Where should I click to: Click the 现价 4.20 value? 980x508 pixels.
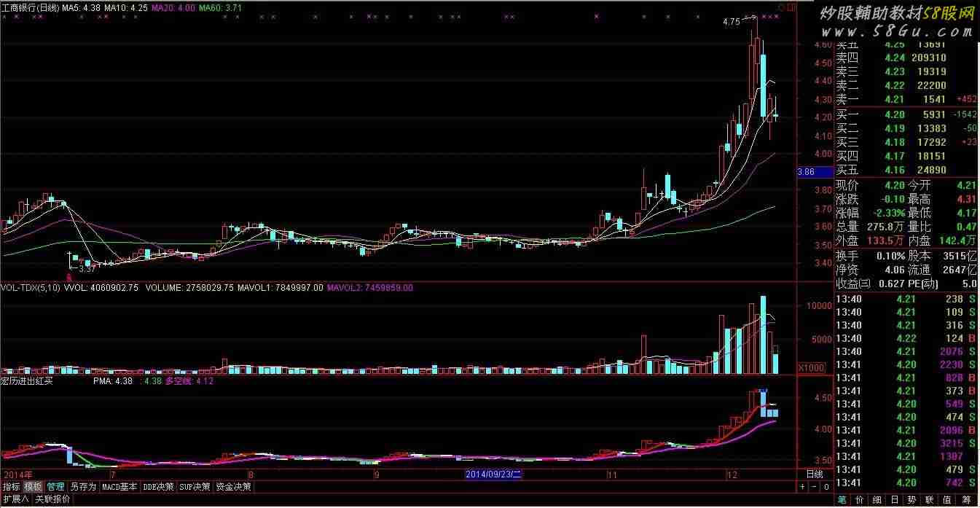tap(894, 185)
